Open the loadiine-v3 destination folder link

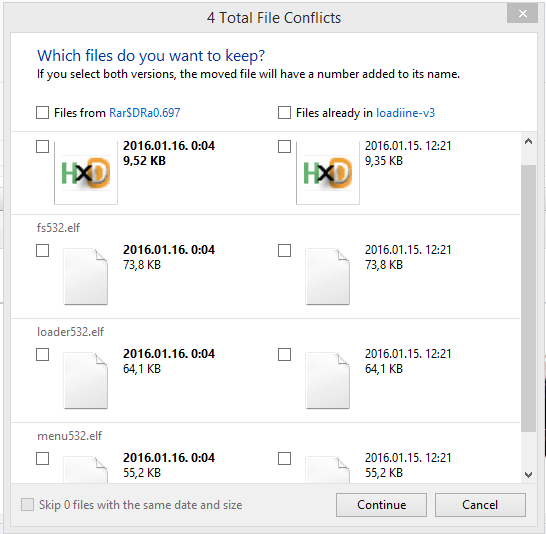click(x=405, y=113)
